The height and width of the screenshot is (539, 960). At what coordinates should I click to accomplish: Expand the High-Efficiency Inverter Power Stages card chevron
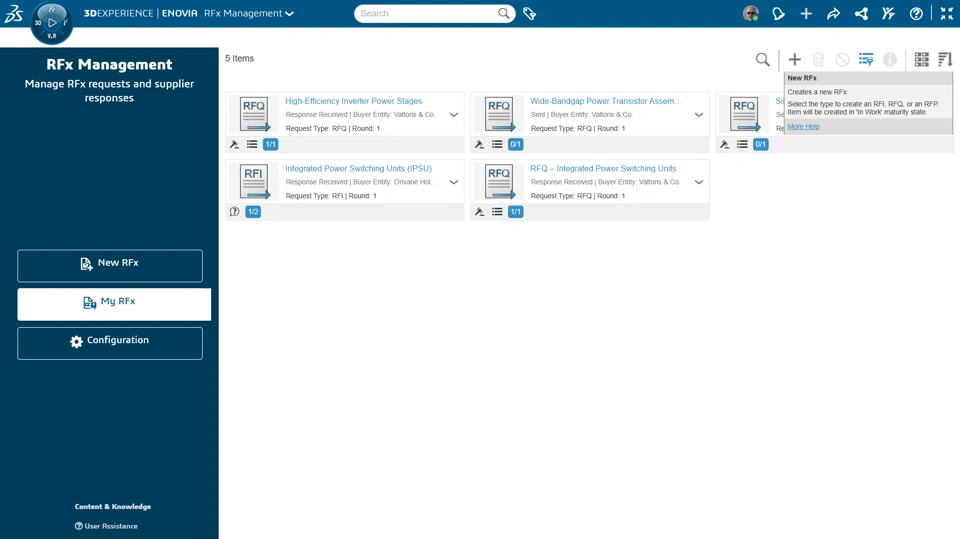pos(454,115)
